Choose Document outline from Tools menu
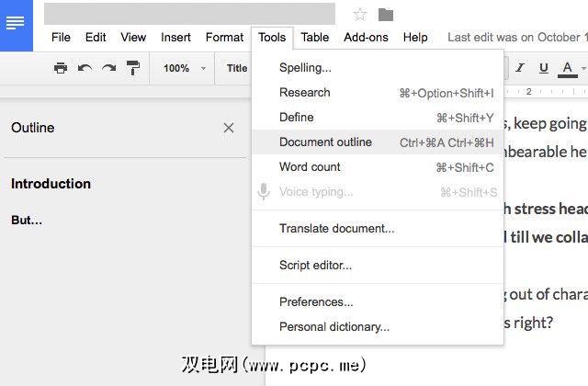588x386 pixels. coord(326,142)
